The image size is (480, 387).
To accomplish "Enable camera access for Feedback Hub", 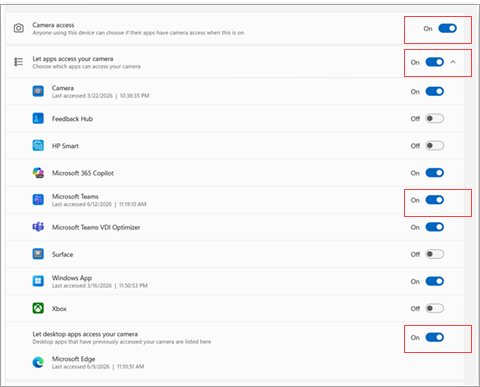I will (x=435, y=118).
